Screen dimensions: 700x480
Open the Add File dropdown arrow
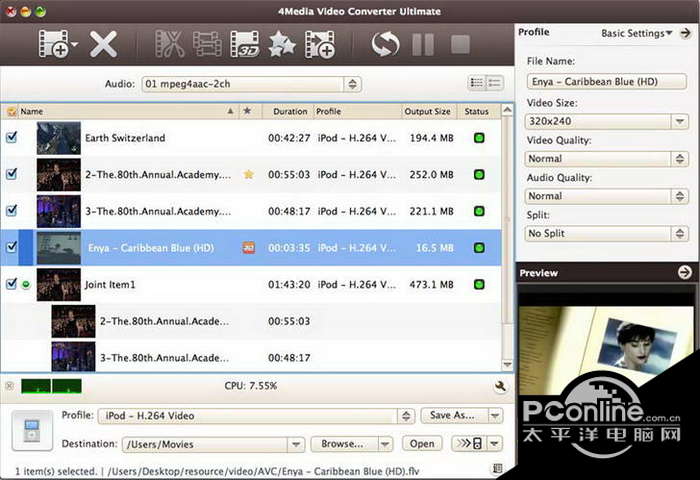(x=75, y=44)
